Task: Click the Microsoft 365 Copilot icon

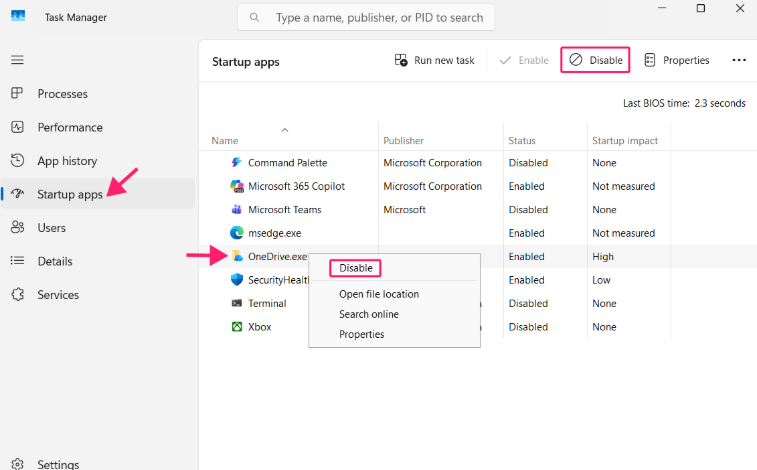Action: [x=237, y=186]
